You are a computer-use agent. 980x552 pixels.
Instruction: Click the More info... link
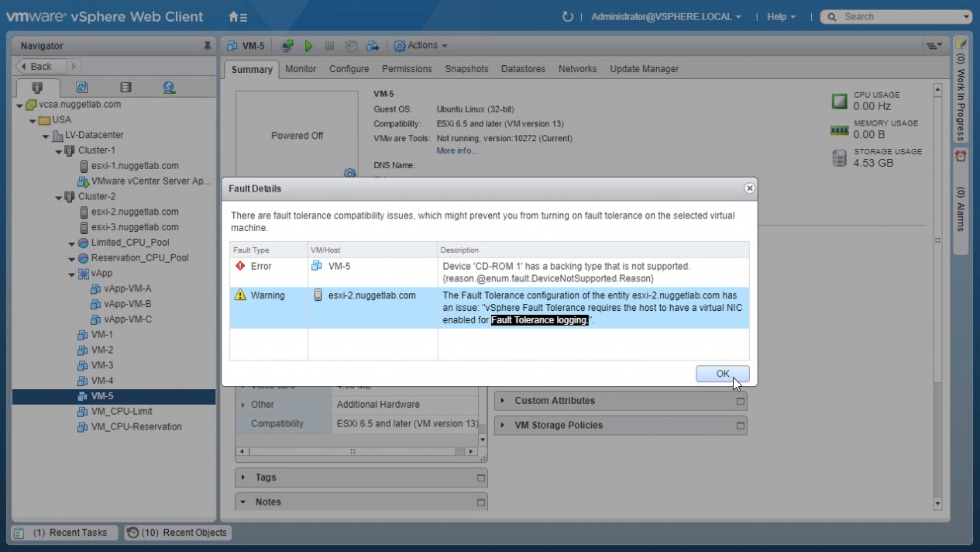point(456,151)
